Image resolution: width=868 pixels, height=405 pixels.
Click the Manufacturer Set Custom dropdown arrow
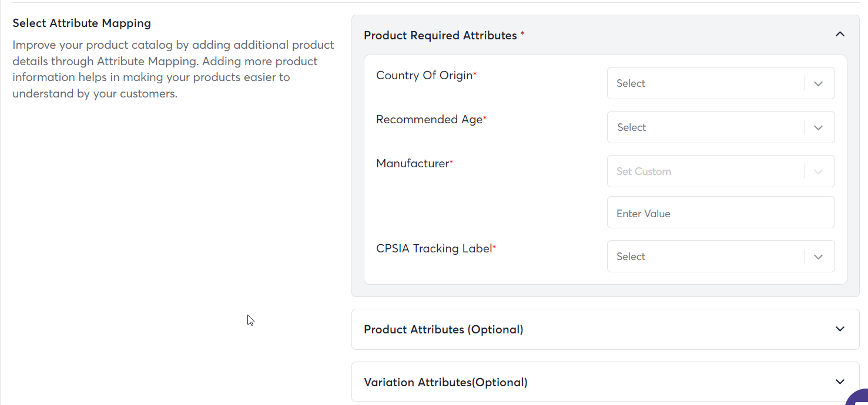[818, 171]
